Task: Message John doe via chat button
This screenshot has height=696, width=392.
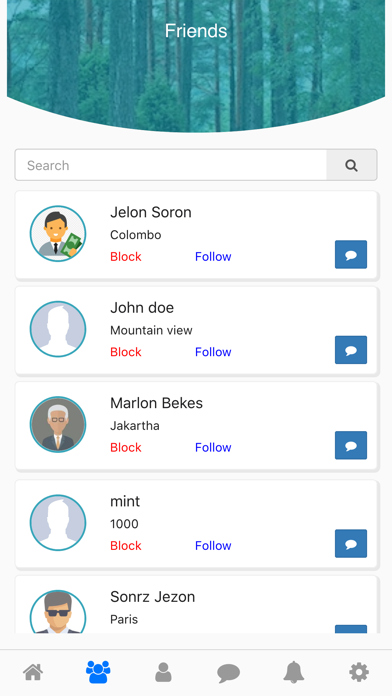Action: click(x=351, y=350)
